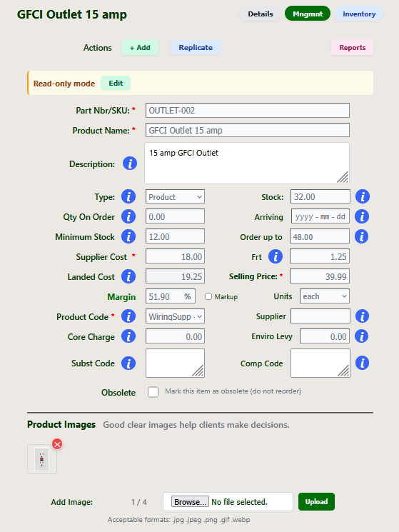Click Selling Price field showing 39.99
Image resolution: width=399 pixels, height=532 pixels.
click(x=320, y=276)
